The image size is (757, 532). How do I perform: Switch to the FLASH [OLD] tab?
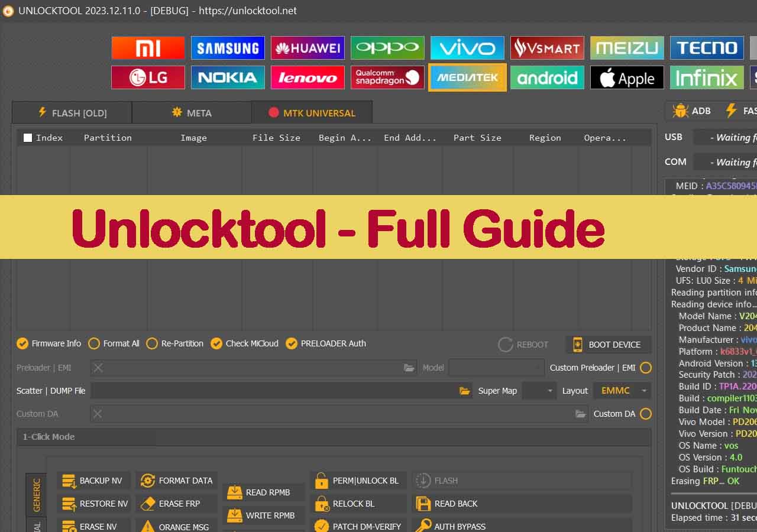(x=72, y=112)
